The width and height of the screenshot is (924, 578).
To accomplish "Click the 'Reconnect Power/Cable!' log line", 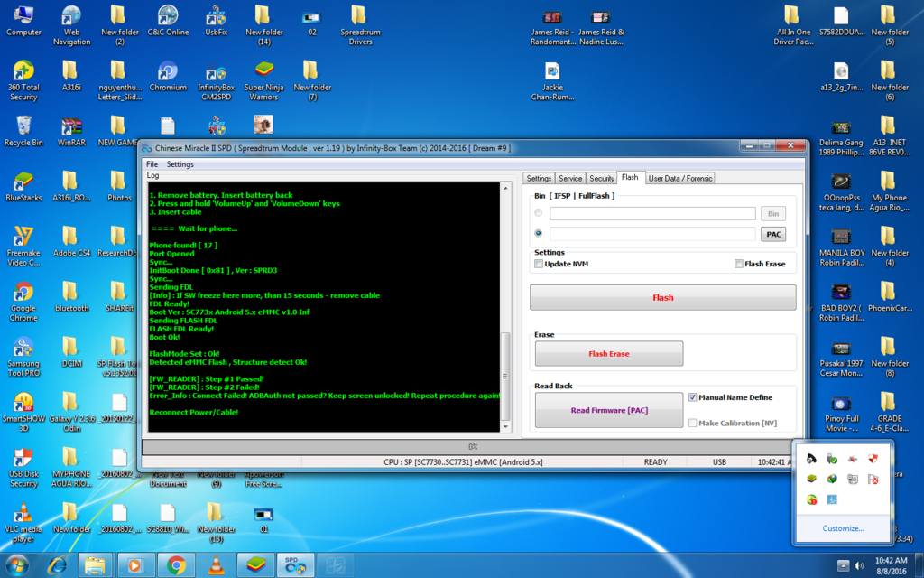I will 194,412.
